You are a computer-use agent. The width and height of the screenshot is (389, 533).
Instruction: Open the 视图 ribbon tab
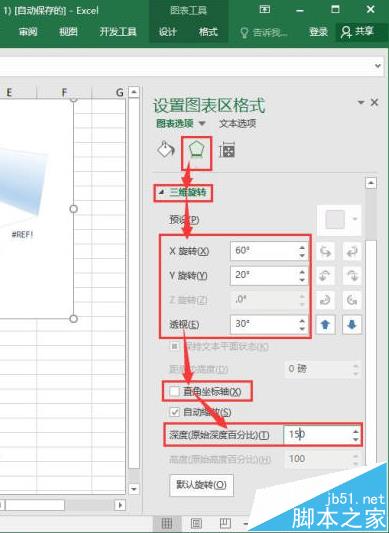(68, 32)
